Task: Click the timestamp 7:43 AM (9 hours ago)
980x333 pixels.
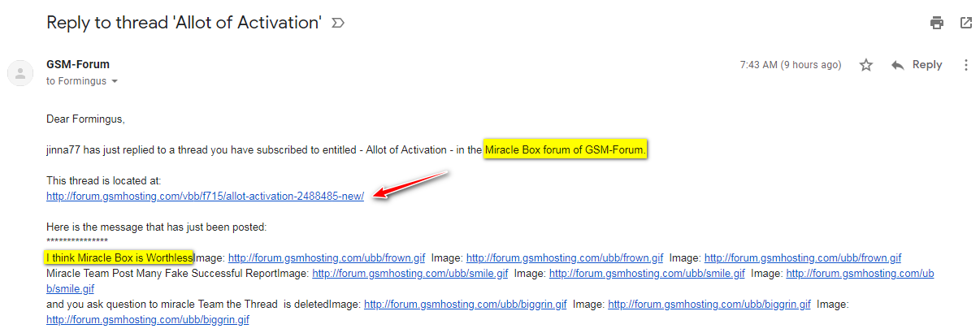Action: click(x=791, y=65)
